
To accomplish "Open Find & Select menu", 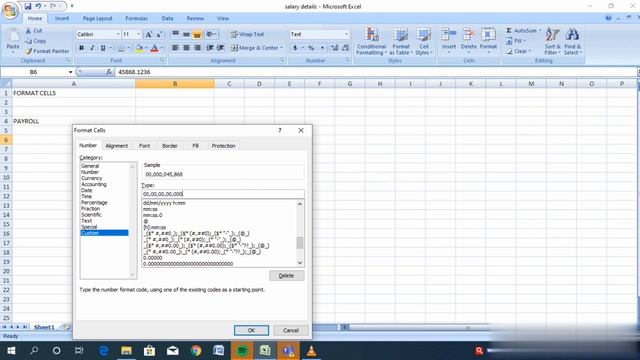I will [572, 41].
